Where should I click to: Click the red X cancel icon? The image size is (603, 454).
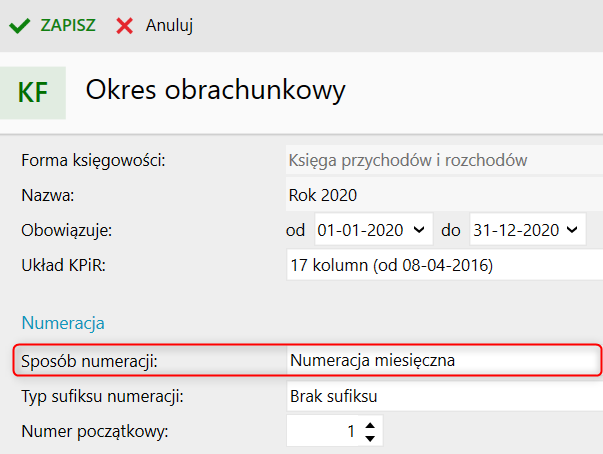click(124, 26)
